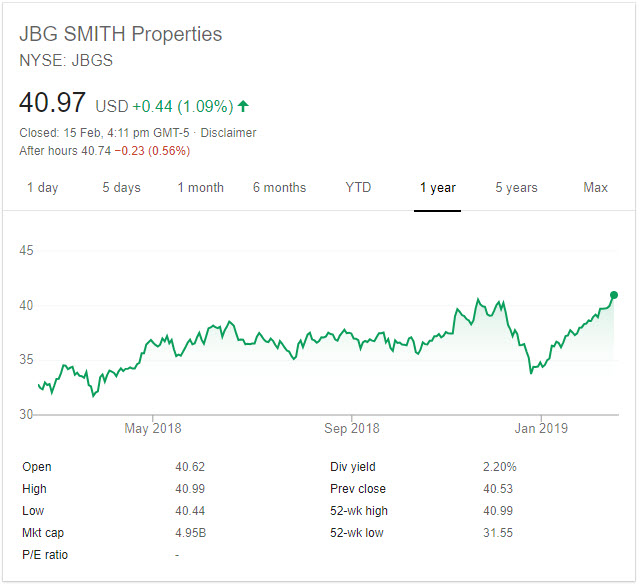
Task: Select the +0.44 (1.09%) change value
Action: (183, 107)
